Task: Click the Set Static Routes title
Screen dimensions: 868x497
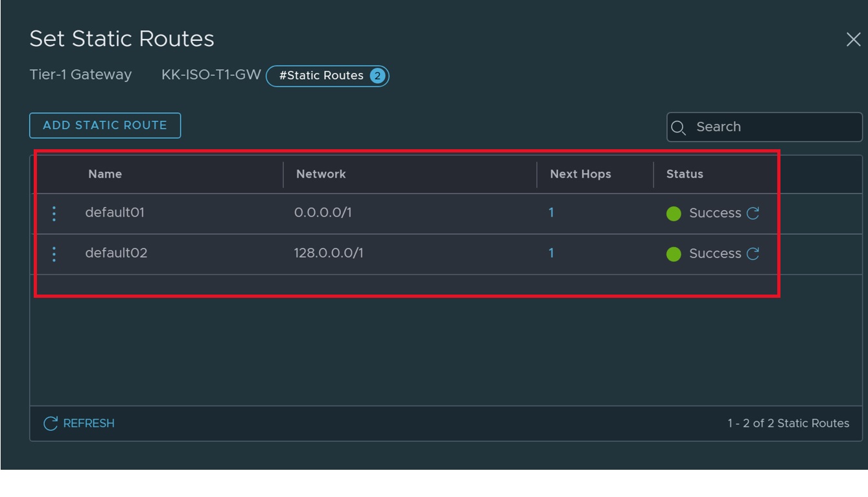Action: tap(122, 39)
